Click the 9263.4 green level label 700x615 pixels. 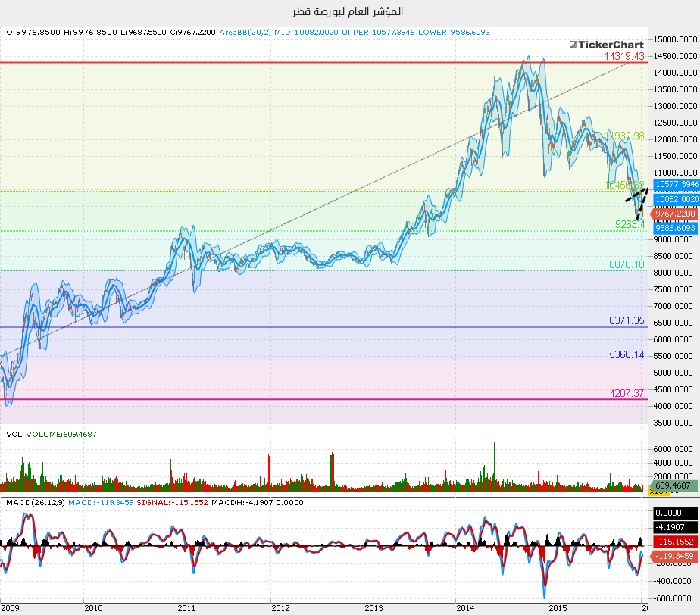tap(630, 224)
